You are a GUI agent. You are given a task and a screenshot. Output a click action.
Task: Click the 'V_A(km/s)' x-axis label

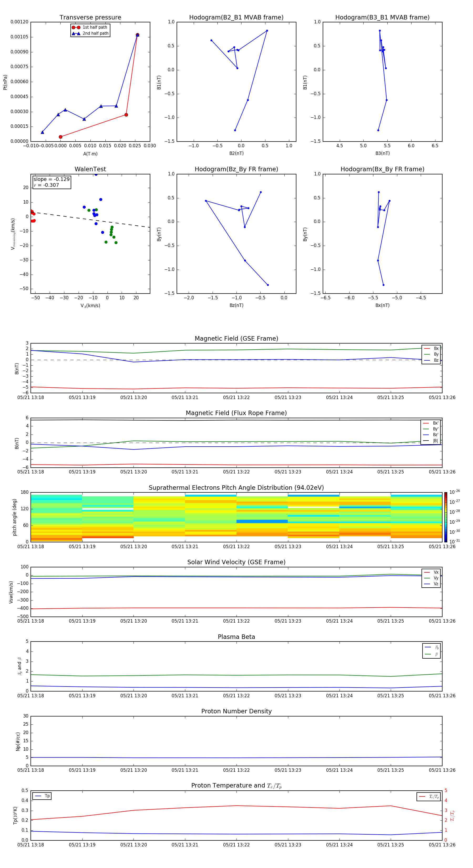tap(90, 306)
